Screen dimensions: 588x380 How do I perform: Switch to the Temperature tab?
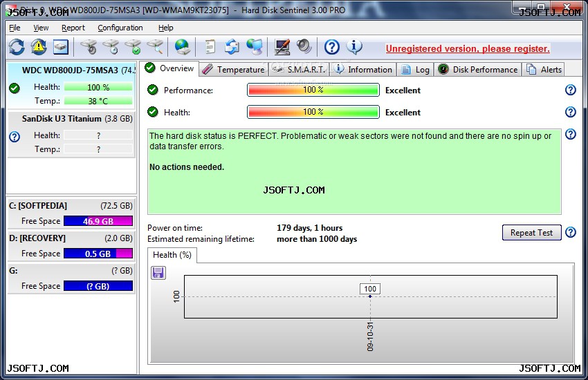[x=234, y=70]
